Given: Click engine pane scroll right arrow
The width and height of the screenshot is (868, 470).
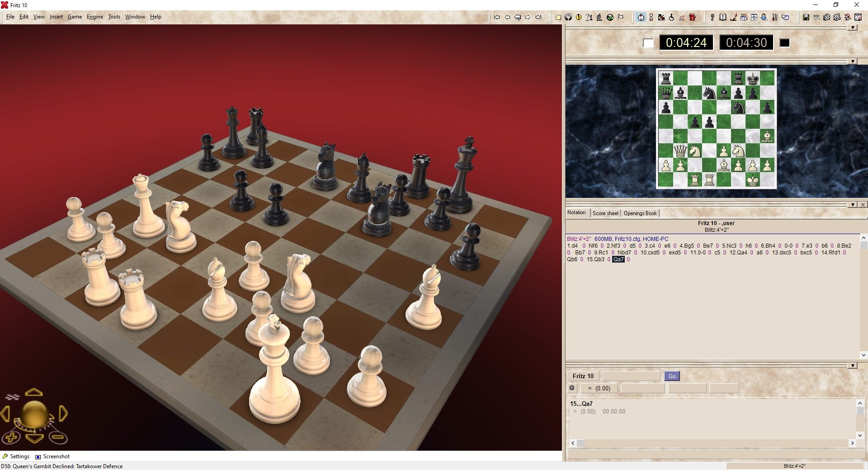Looking at the screenshot, I should coord(853,443).
